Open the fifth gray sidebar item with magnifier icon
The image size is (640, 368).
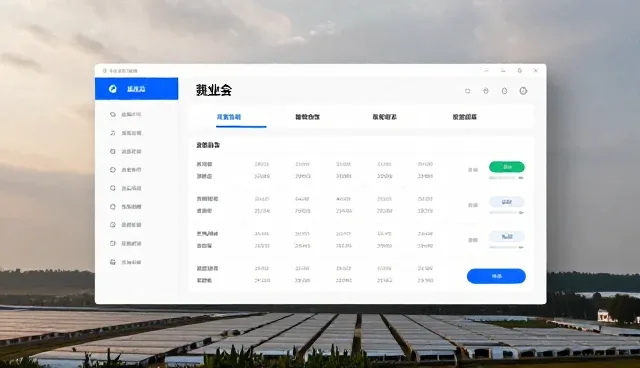click(x=126, y=188)
